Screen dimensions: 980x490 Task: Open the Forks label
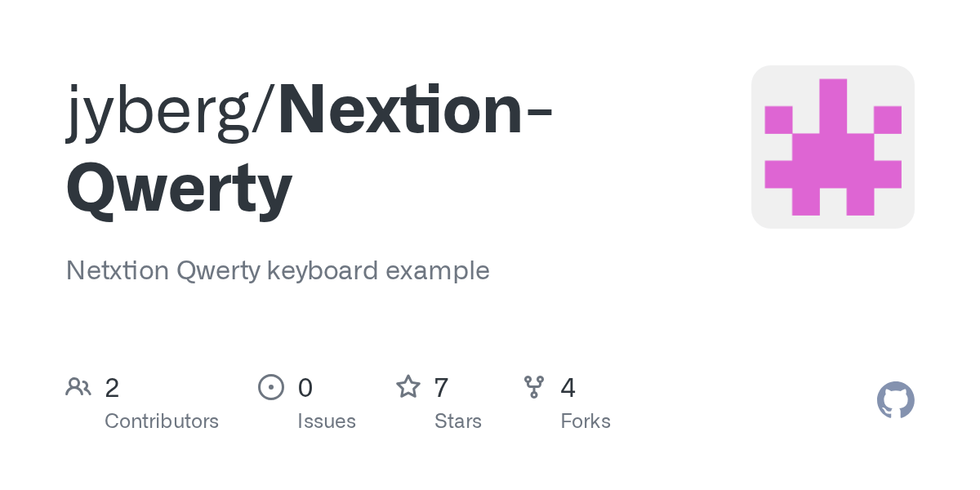coord(586,421)
